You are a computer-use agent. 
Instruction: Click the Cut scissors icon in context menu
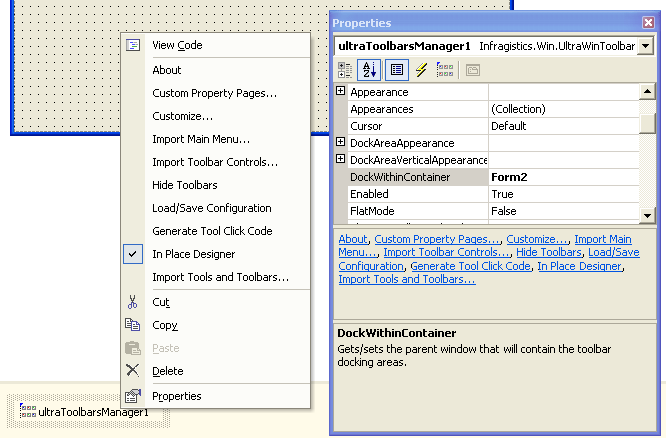pyautogui.click(x=133, y=302)
